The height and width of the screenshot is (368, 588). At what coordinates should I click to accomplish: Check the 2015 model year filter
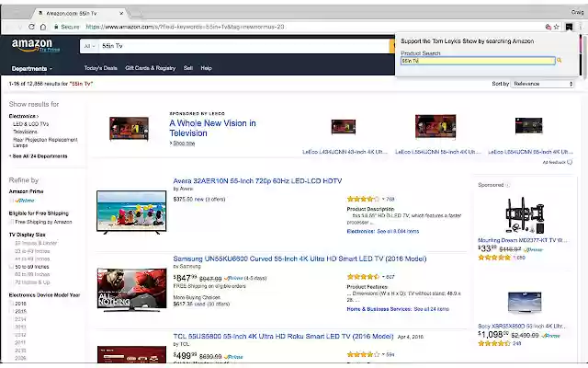12,311
